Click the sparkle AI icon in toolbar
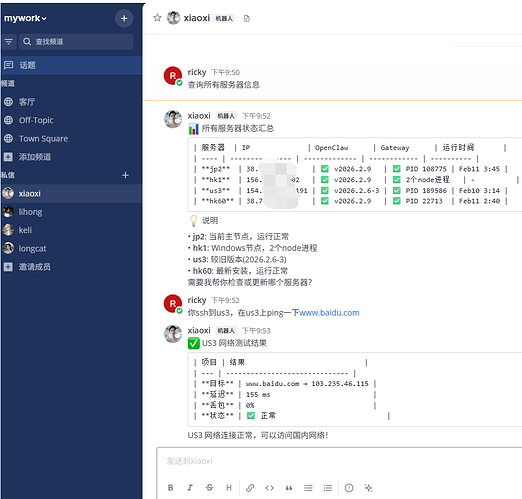522x499 pixels. click(x=368, y=488)
